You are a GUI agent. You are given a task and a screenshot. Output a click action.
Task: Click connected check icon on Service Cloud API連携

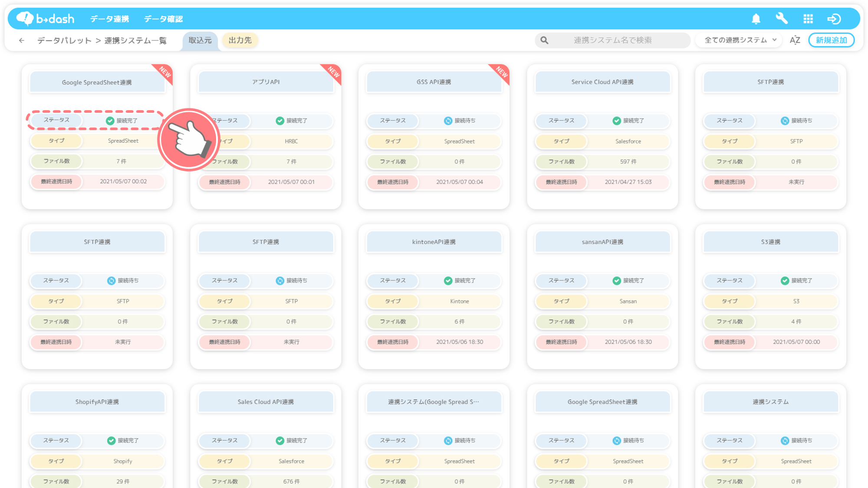(617, 121)
